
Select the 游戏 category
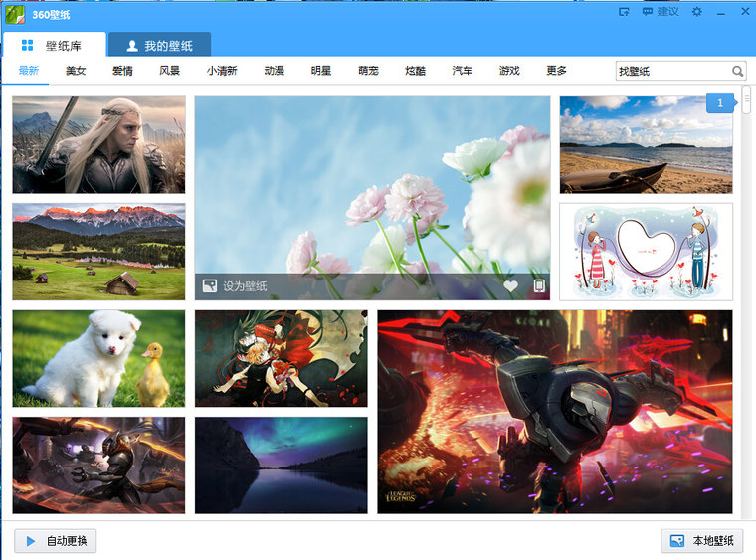point(509,71)
